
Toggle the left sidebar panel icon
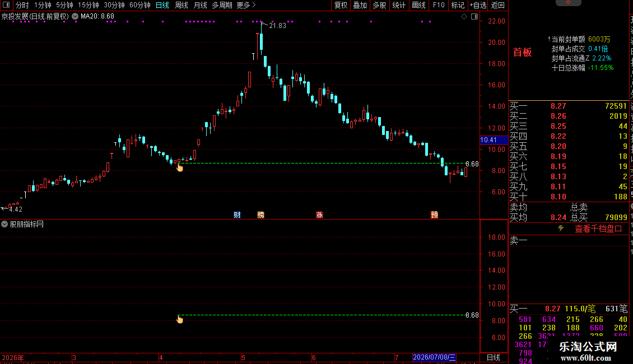6,5
